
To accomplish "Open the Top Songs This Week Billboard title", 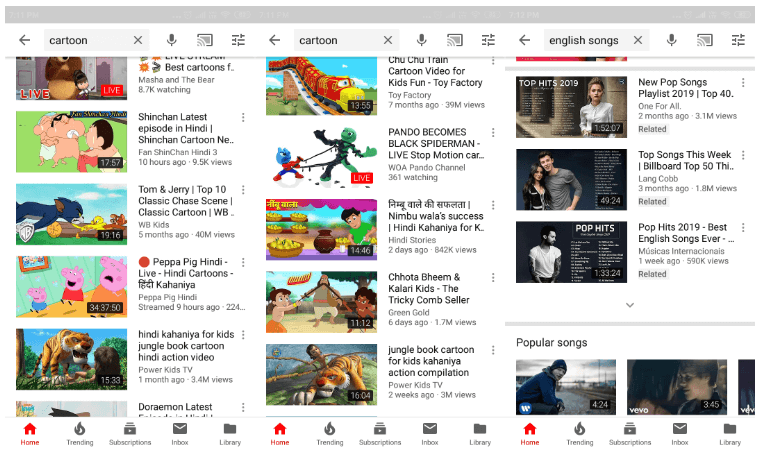I will tap(686, 160).
